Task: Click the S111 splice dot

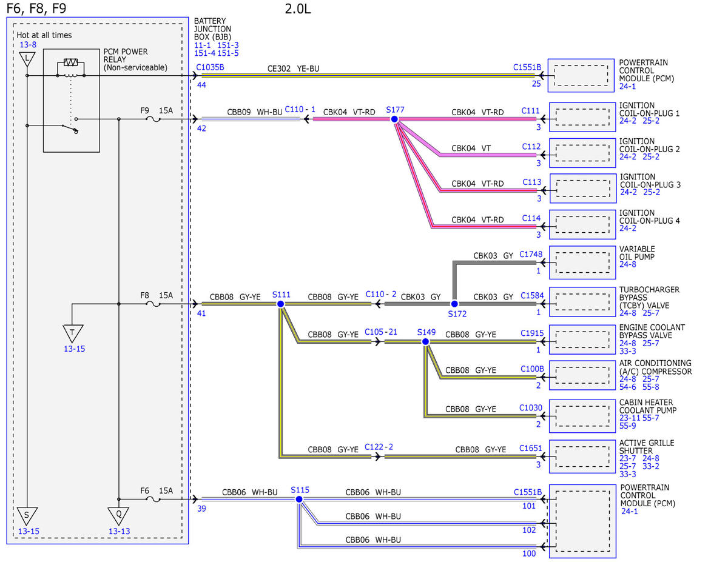Action: 280,304
